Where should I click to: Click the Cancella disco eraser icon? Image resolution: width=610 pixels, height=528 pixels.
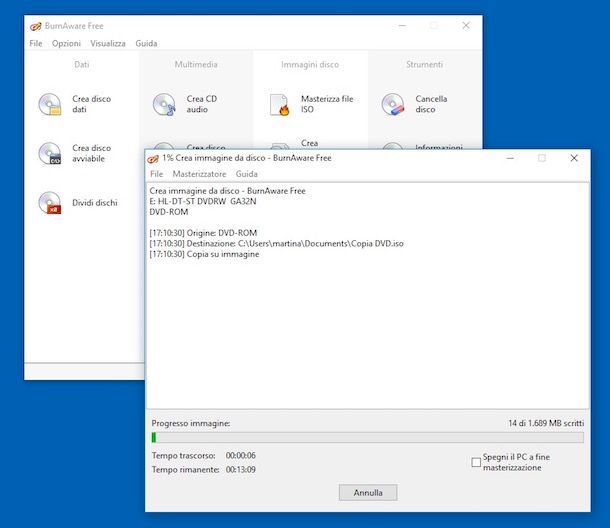coord(393,104)
